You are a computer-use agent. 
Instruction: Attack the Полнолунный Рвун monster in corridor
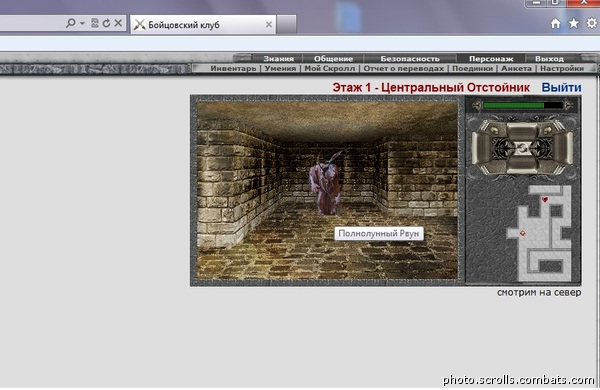(325, 183)
